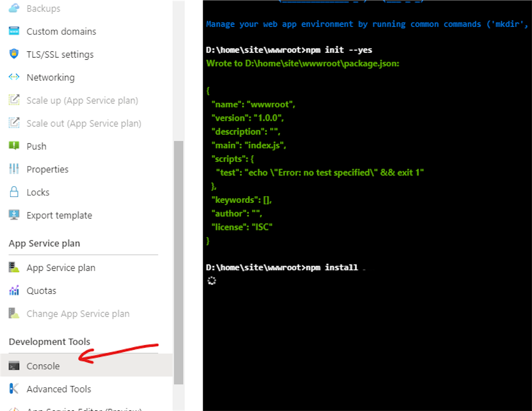This screenshot has width=532, height=411.
Task: Click the "Manage your web app environment" banner text
Action: pos(367,24)
